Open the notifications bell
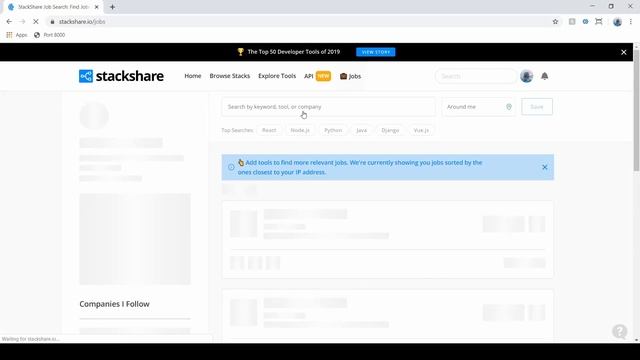This screenshot has width=640, height=360. point(544,76)
